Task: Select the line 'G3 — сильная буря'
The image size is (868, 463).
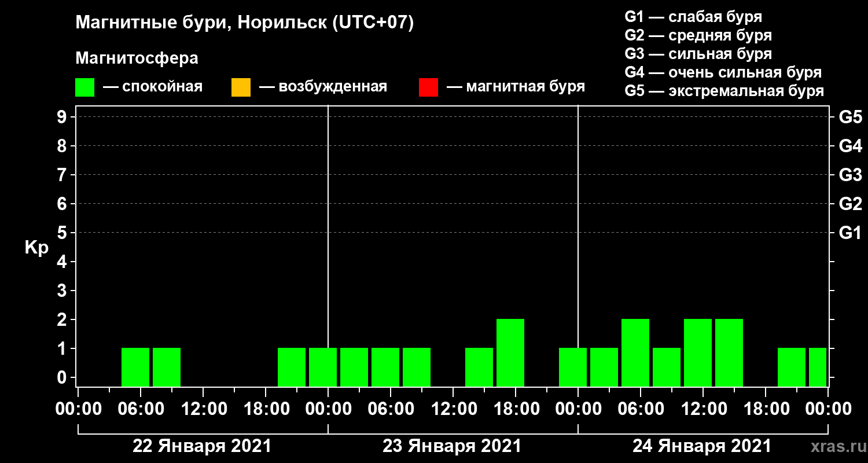Action: pos(698,54)
